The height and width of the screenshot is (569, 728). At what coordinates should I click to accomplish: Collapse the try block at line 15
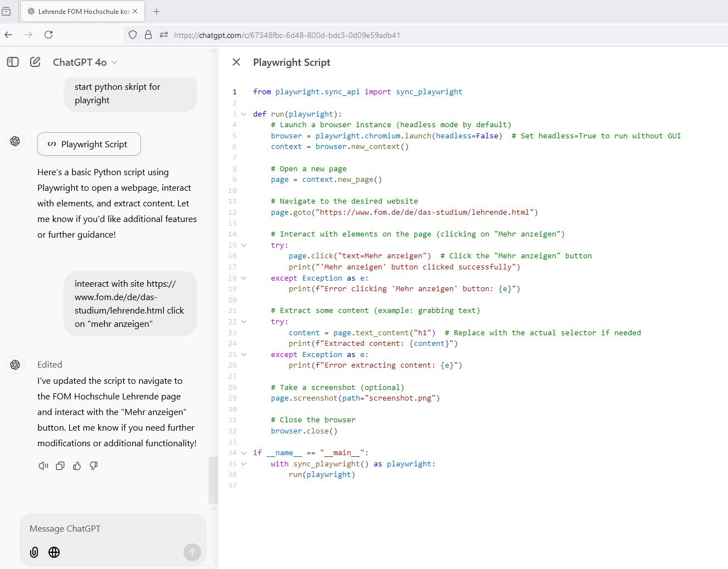(x=244, y=245)
